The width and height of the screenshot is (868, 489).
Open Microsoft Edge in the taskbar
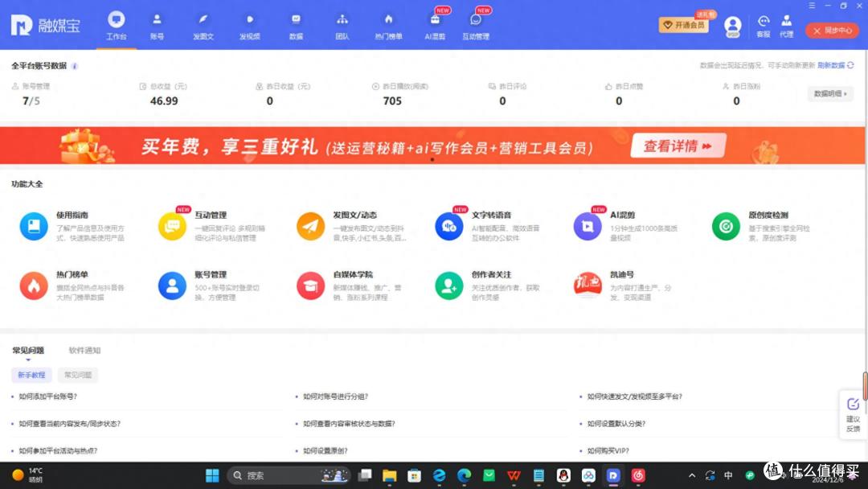tap(464, 475)
